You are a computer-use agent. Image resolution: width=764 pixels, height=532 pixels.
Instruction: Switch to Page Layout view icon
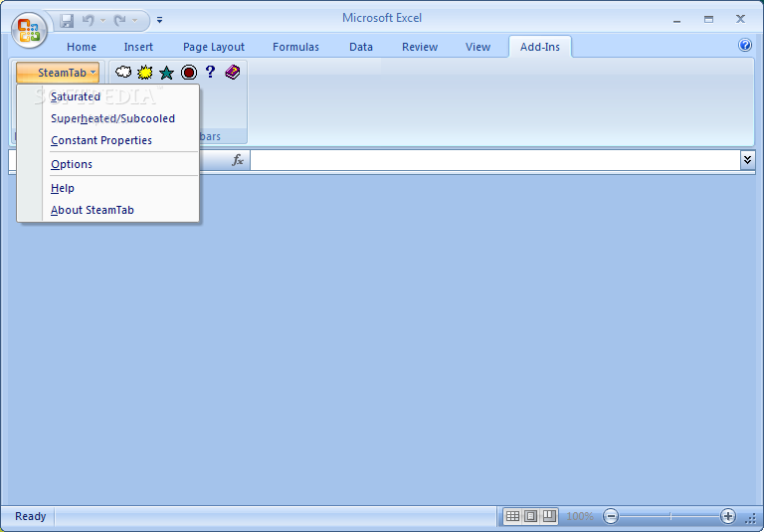pyautogui.click(x=530, y=516)
